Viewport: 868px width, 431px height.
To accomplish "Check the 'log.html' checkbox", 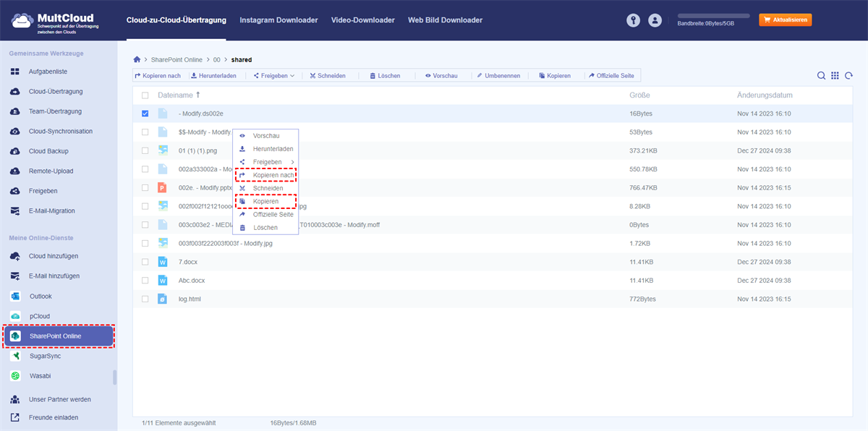I will [145, 299].
